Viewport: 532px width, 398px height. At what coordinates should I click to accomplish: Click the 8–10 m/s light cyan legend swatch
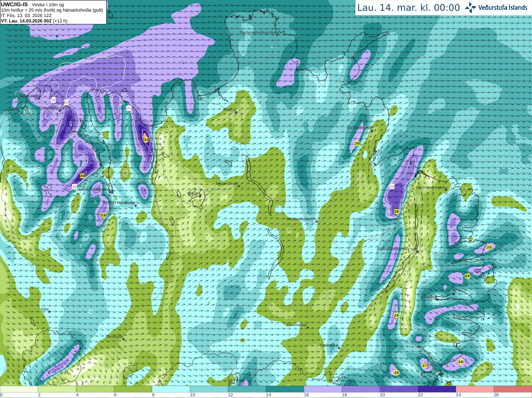click(x=171, y=389)
